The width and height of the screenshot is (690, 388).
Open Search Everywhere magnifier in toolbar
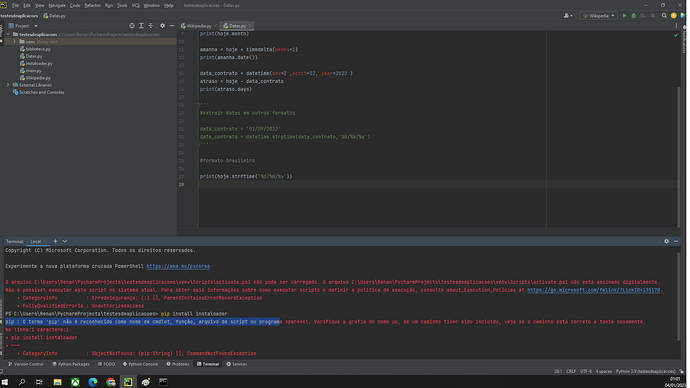[664, 16]
